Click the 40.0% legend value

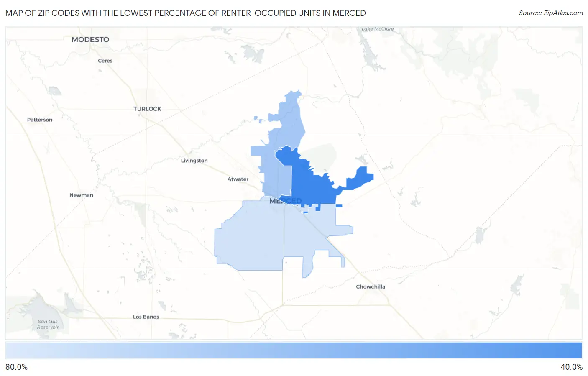click(571, 367)
